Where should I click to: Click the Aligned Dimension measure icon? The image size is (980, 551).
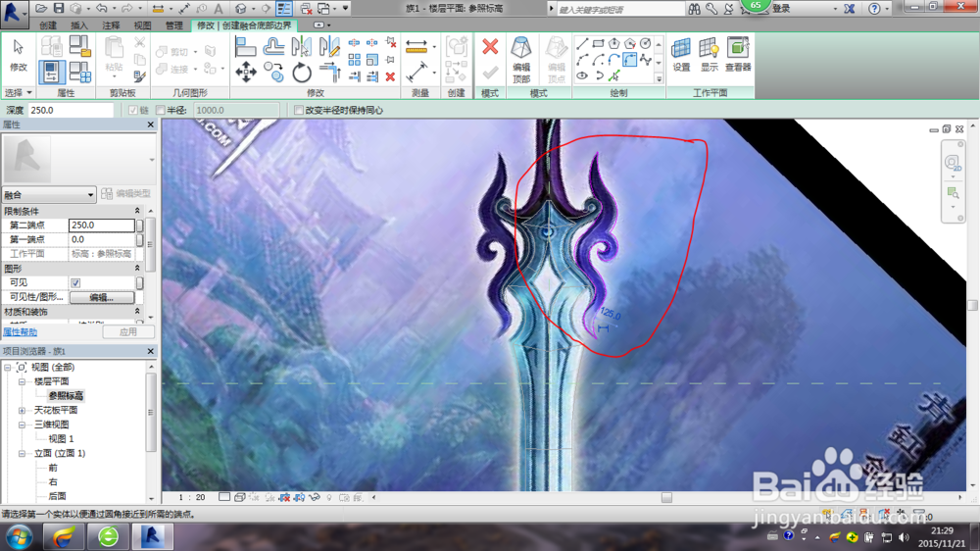point(416,72)
